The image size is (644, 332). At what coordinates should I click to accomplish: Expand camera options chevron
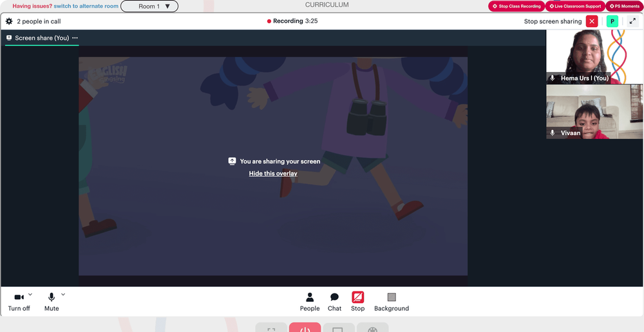pos(30,294)
